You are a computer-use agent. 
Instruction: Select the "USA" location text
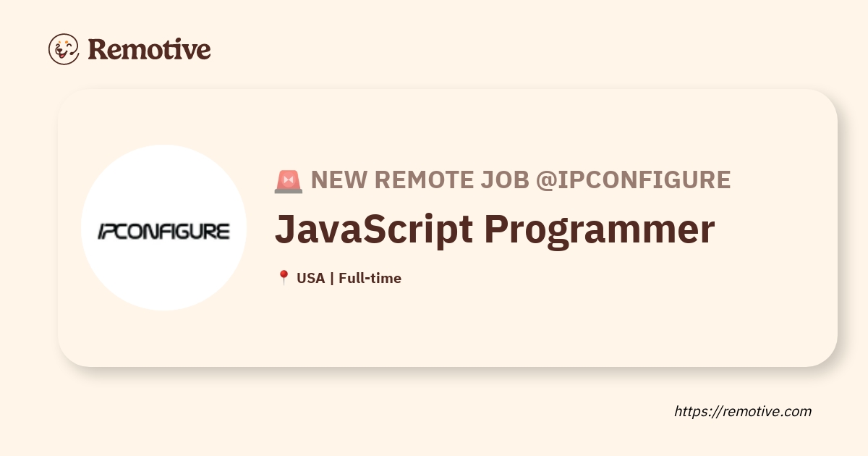[310, 278]
